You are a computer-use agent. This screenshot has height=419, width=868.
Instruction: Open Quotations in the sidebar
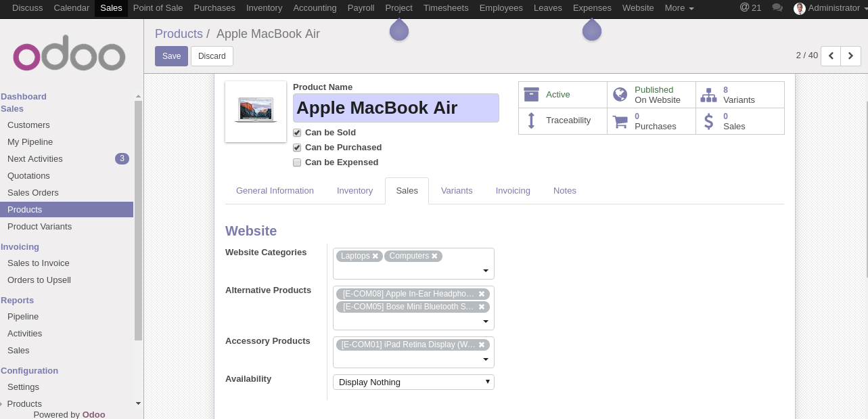[x=28, y=176]
